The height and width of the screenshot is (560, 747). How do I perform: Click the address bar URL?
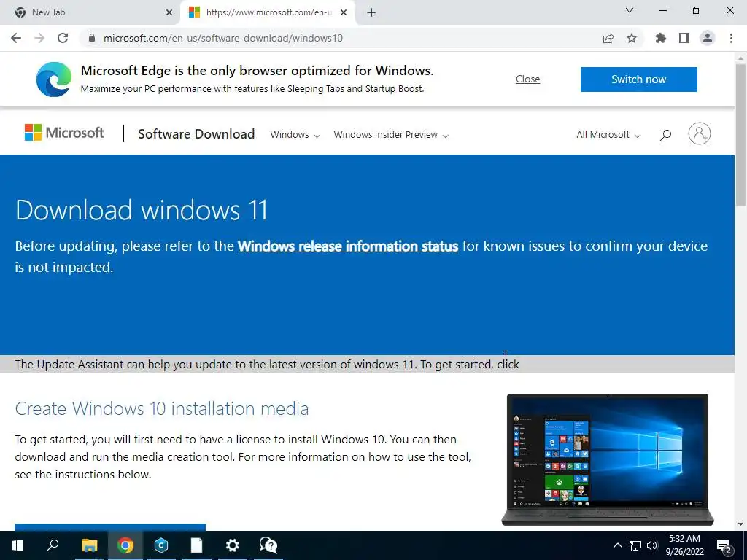coord(223,38)
